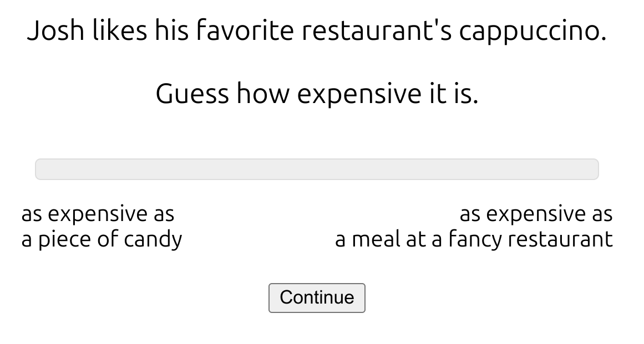The width and height of the screenshot is (644, 344).
Task: Click the 'a piece of candy' label
Action: [102, 239]
